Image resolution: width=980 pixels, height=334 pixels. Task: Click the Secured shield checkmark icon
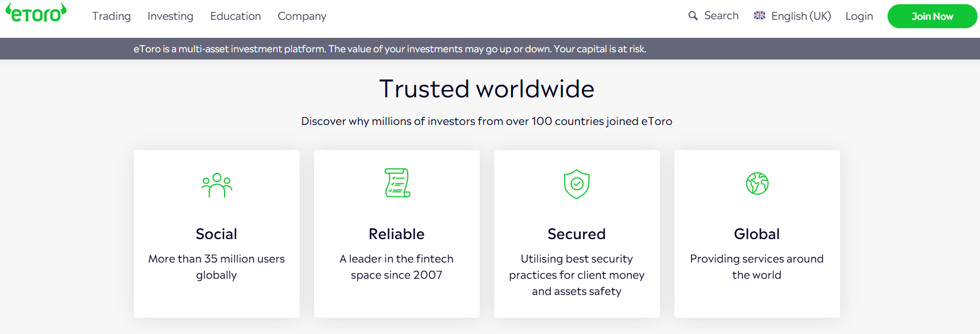[x=576, y=184]
